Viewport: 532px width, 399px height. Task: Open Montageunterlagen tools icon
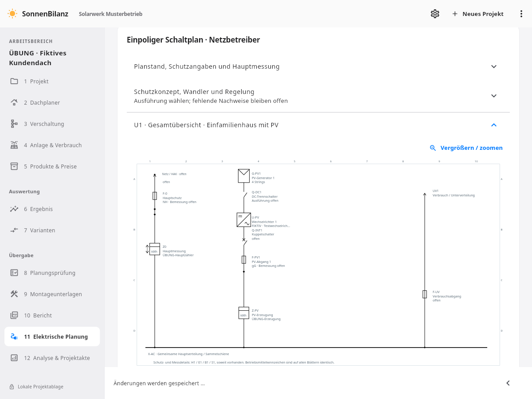pos(14,294)
